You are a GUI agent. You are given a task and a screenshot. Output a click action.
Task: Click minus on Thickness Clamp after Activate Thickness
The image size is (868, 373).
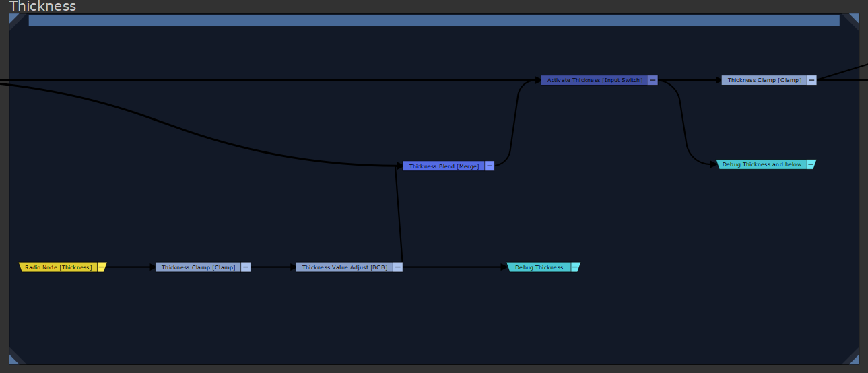(x=812, y=80)
